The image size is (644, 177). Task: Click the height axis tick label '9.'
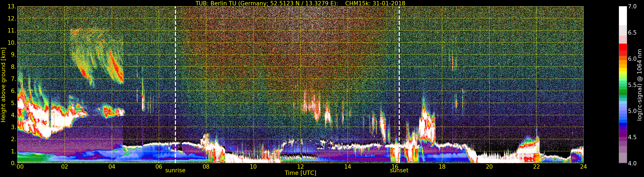tap(14, 55)
